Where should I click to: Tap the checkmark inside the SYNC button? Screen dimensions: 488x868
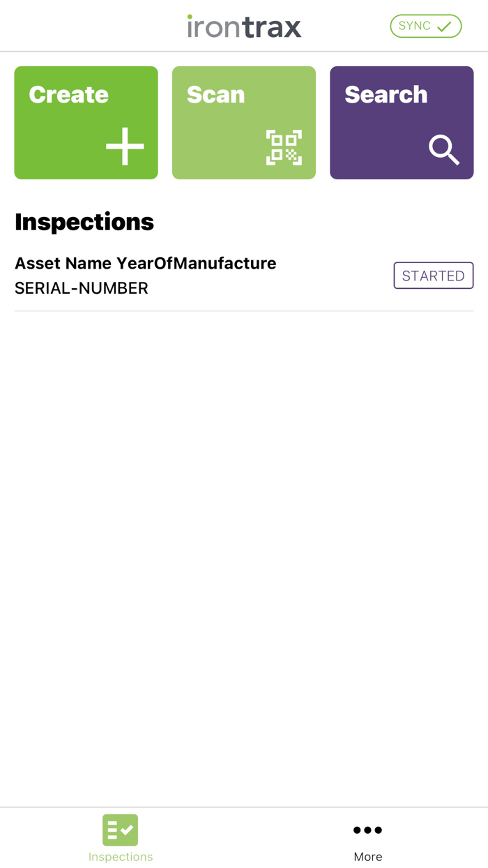[x=444, y=25]
